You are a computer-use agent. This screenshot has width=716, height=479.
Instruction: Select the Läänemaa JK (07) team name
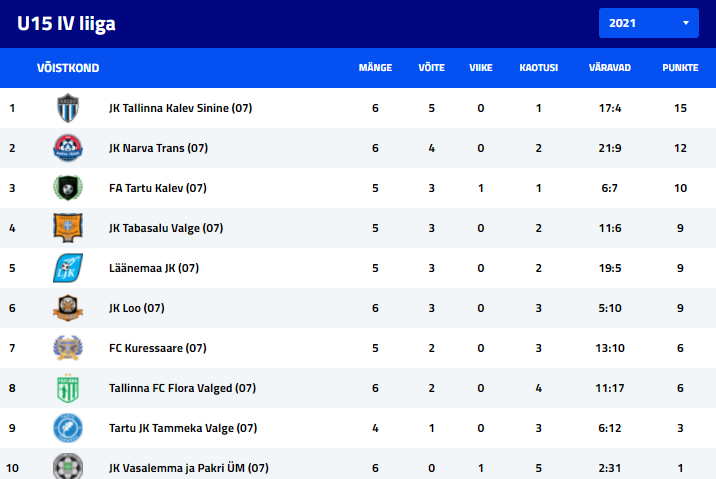point(154,268)
